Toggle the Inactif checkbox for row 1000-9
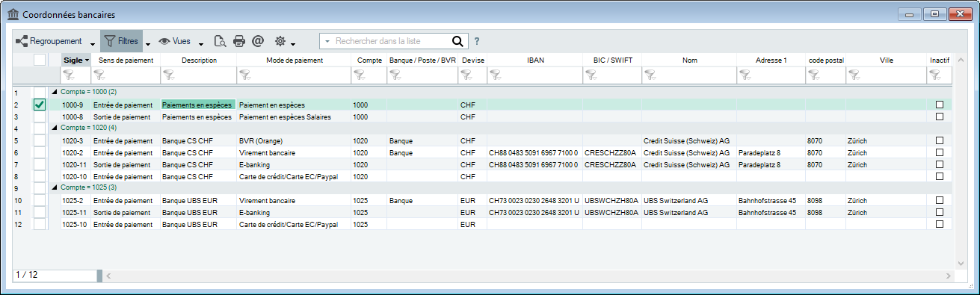Screen dimensions: 980x295 pos(940,105)
